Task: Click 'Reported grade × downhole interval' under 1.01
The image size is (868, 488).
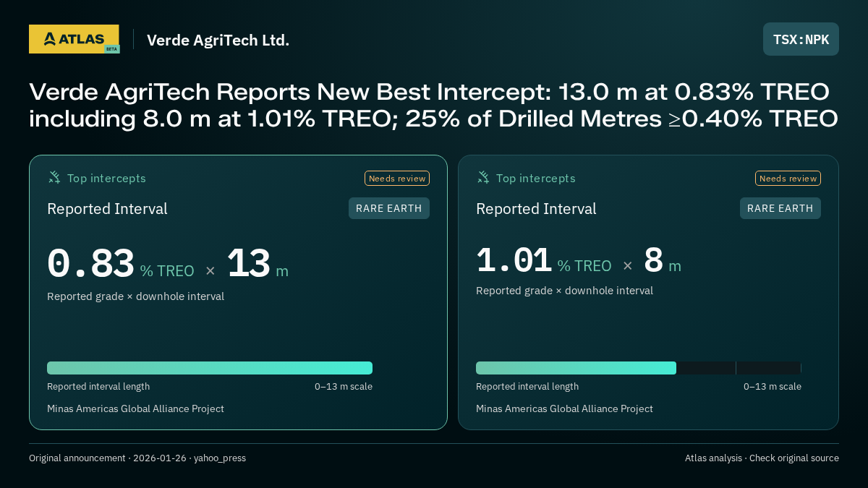Action: [x=564, y=291]
